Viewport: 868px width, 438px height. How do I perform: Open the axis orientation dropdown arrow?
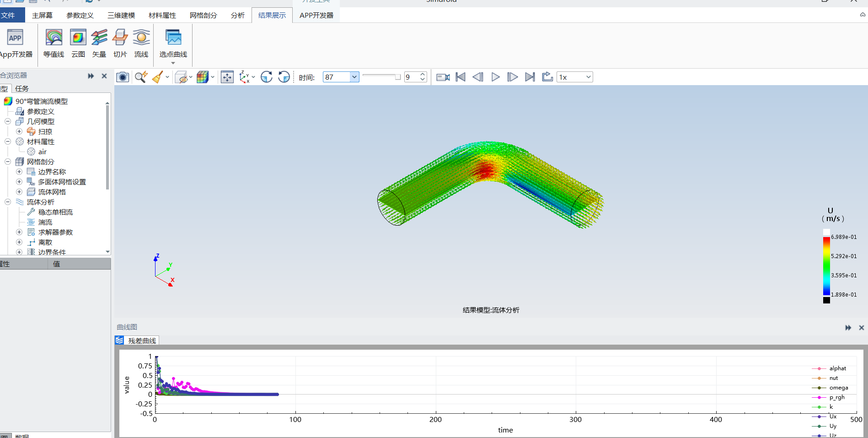coord(253,77)
